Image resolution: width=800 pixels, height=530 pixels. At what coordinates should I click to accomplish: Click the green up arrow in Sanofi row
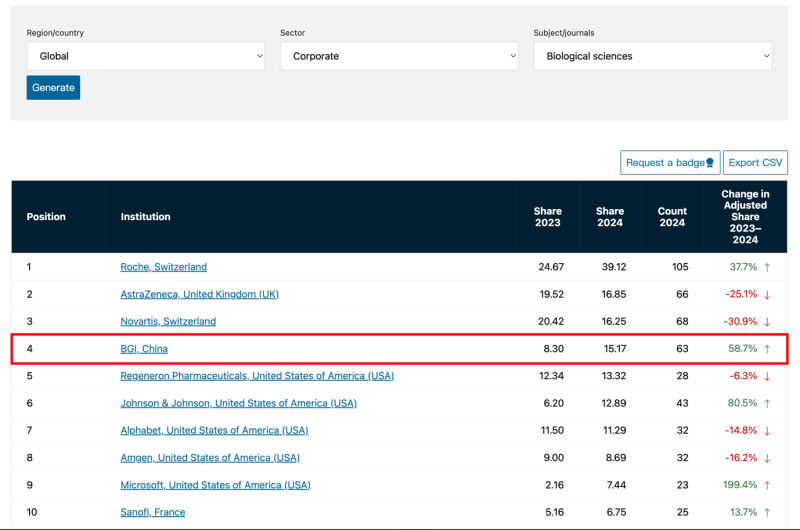click(767, 513)
